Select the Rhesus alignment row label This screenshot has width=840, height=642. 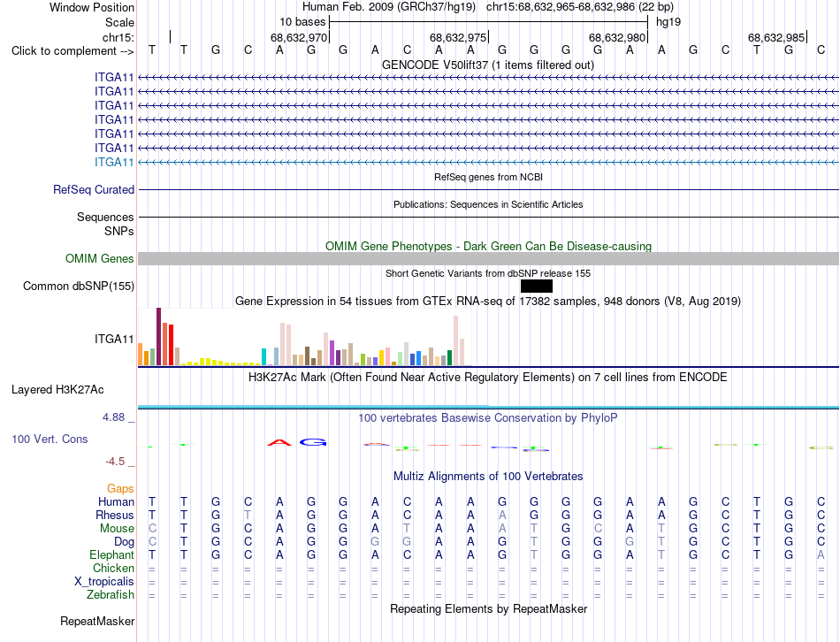[115, 515]
